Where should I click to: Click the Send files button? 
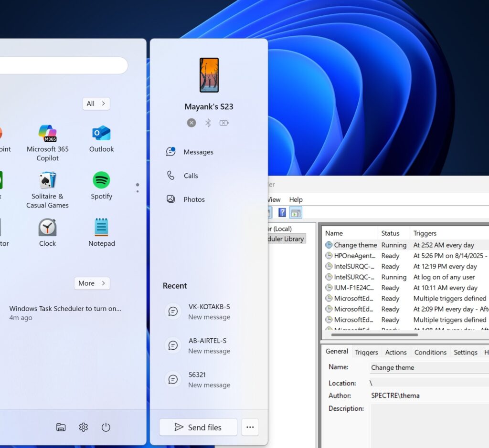tap(198, 427)
